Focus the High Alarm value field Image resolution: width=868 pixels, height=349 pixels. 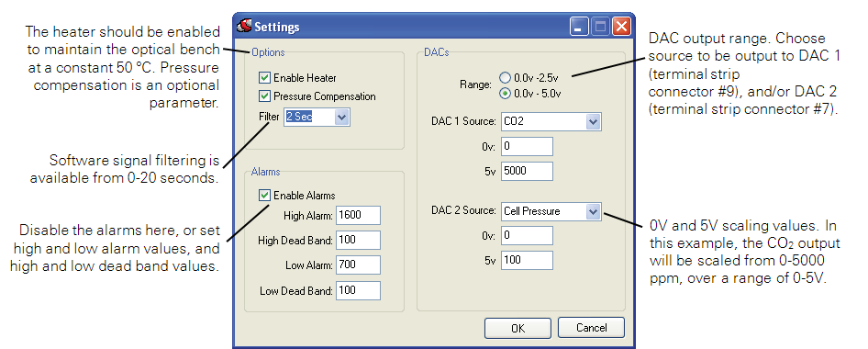(358, 216)
